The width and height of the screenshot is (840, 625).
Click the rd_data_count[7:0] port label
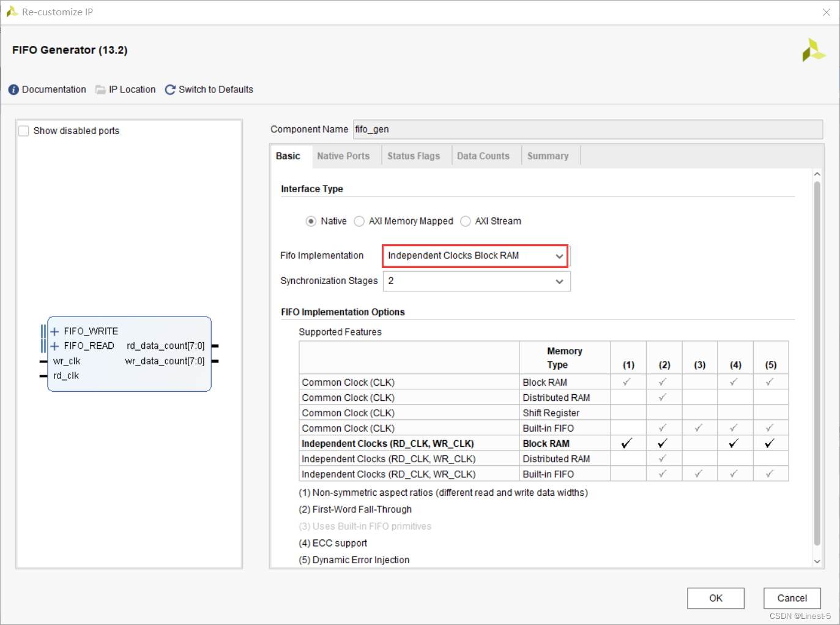166,346
